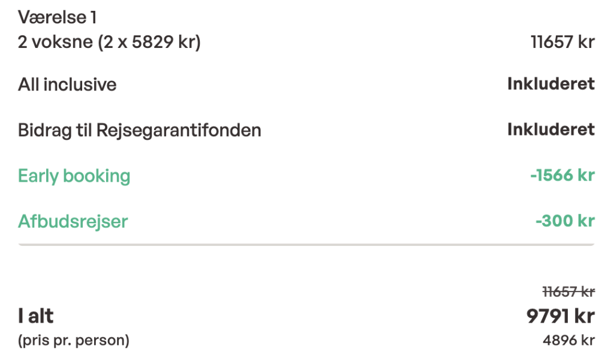Click Bidrag til Rejsegarantifonden text
Viewport: 614px width, 364px height.
point(139,130)
